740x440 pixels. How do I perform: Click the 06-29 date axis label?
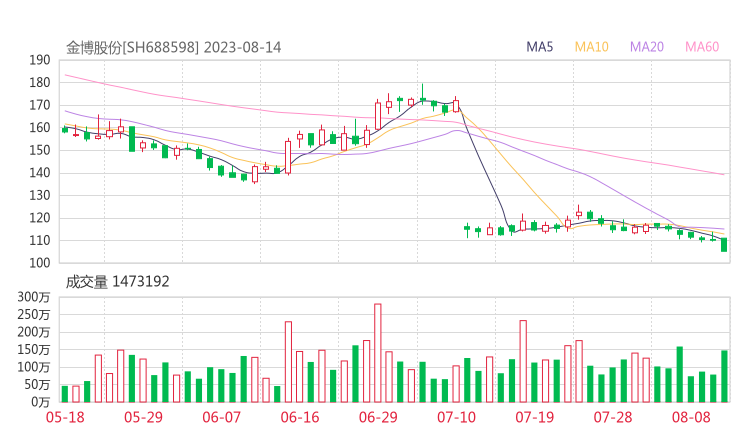(378, 417)
